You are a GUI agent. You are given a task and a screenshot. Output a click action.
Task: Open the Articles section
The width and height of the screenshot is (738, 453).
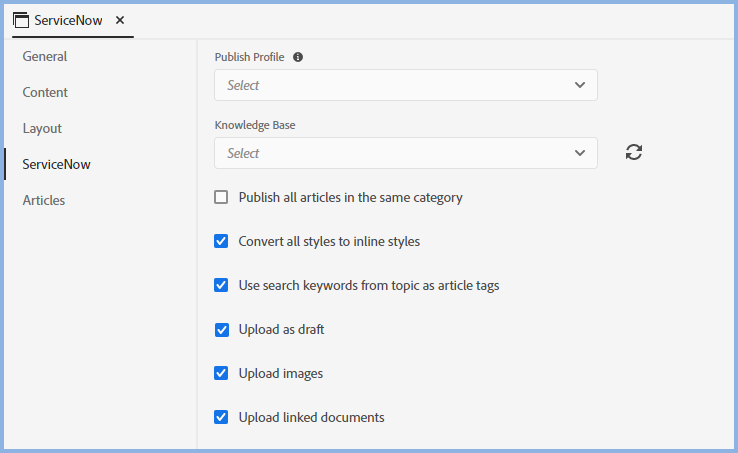click(44, 200)
